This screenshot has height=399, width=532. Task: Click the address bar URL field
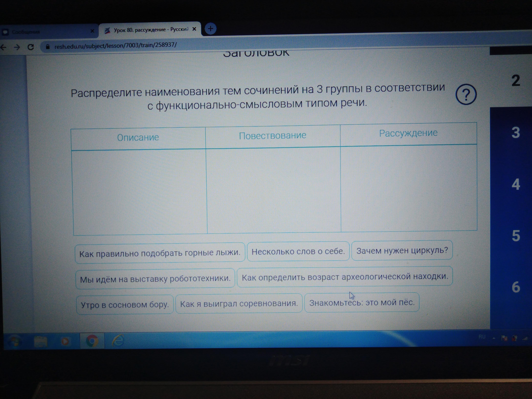coord(115,45)
